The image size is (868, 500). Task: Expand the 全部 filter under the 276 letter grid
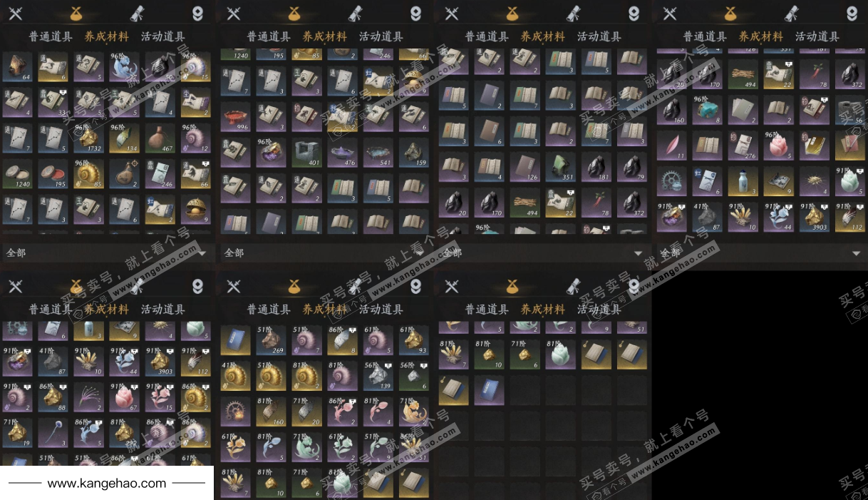tap(762, 252)
